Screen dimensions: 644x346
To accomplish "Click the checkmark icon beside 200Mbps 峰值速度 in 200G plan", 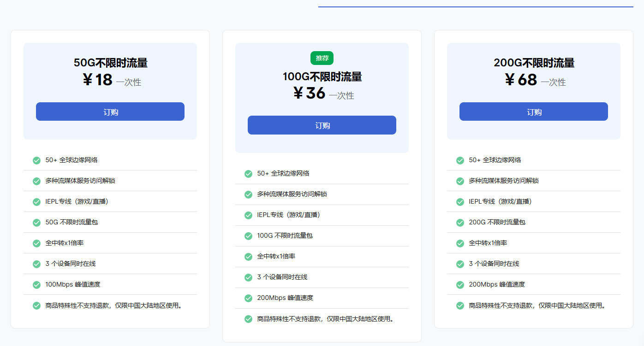I will tap(460, 284).
